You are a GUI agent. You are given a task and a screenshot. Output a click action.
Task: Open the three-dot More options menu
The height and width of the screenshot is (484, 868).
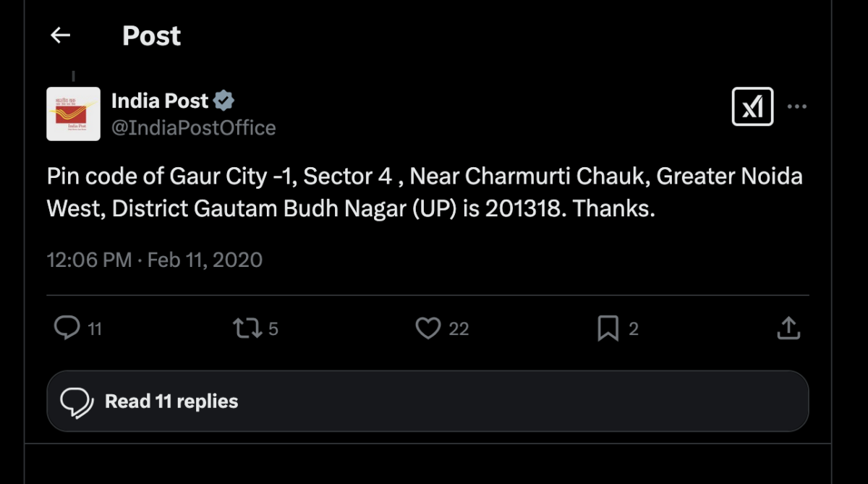point(796,107)
